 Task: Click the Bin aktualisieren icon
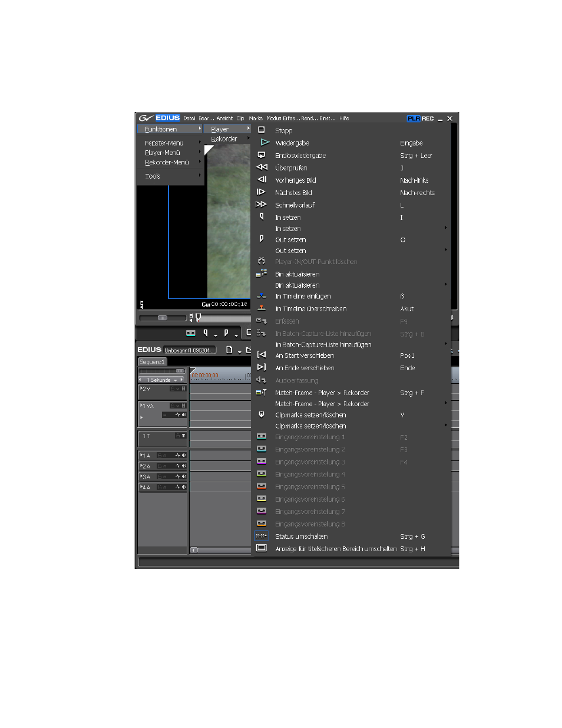tap(262, 274)
